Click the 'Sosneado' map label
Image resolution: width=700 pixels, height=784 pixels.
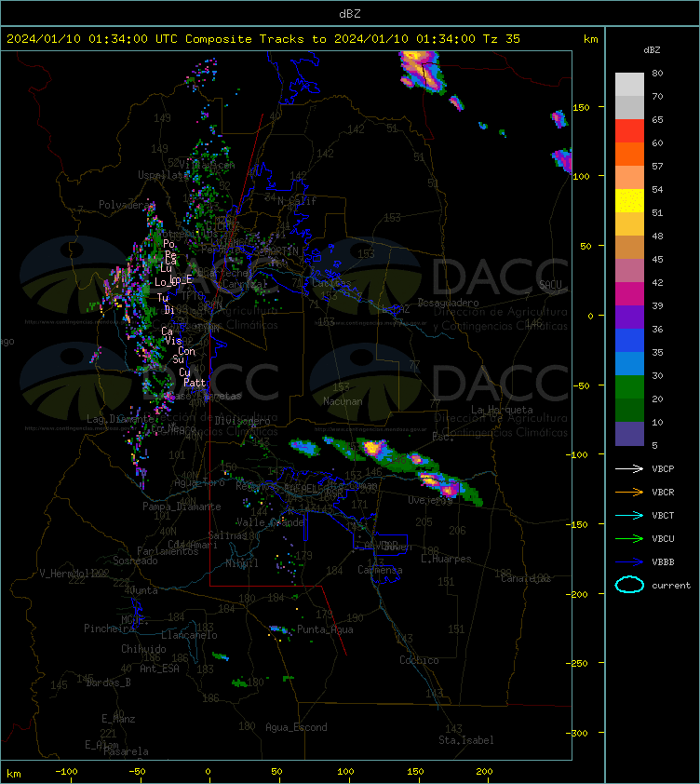pyautogui.click(x=135, y=561)
